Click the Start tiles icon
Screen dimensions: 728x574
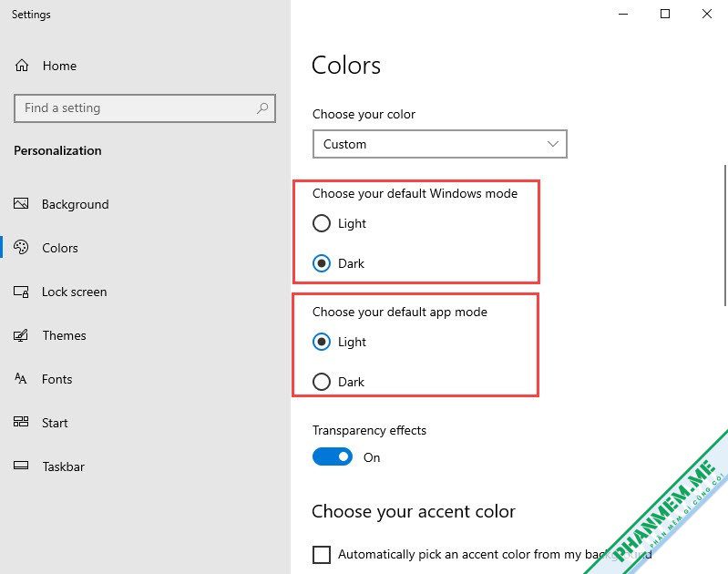21,422
